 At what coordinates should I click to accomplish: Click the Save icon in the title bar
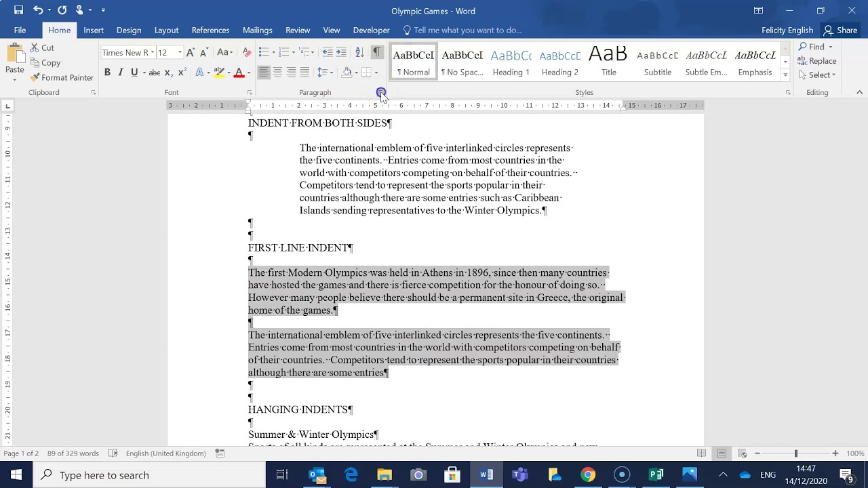(x=18, y=10)
